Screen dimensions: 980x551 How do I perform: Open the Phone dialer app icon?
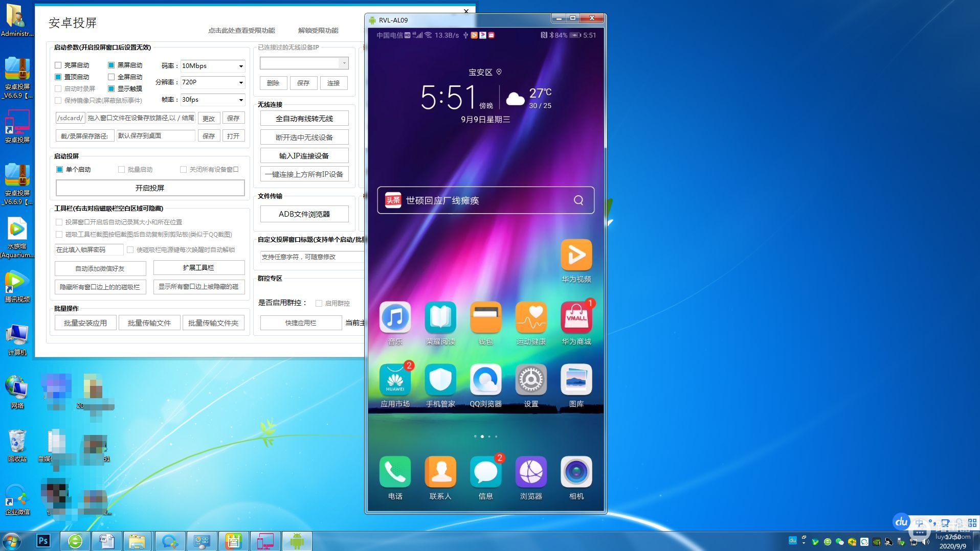click(x=395, y=472)
